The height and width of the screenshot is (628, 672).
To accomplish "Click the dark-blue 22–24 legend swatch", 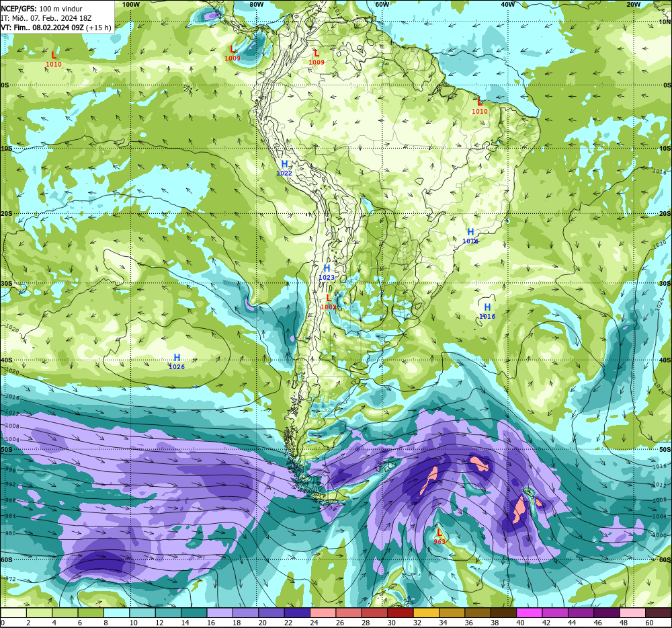I will click(298, 613).
